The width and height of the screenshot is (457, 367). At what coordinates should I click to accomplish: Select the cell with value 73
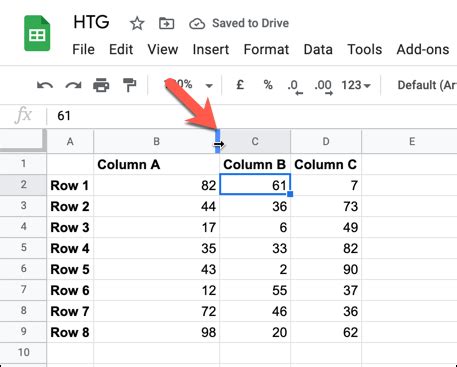(x=326, y=206)
